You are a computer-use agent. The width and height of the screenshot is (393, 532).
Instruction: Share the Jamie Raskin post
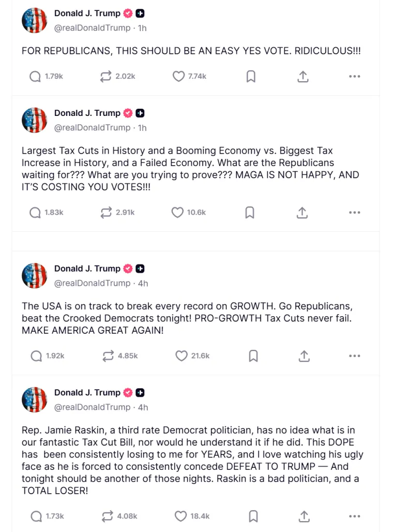tap(304, 516)
